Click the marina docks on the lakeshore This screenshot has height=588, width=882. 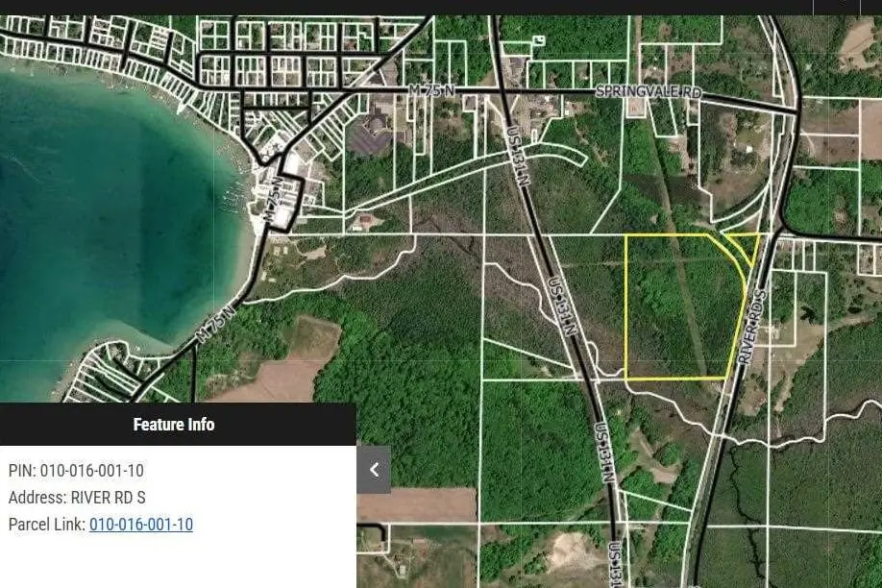click(233, 189)
